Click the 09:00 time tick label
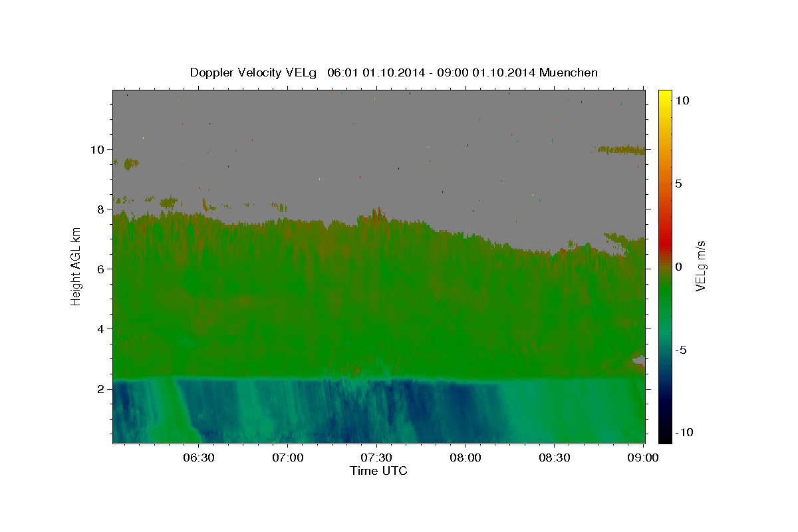 642,458
